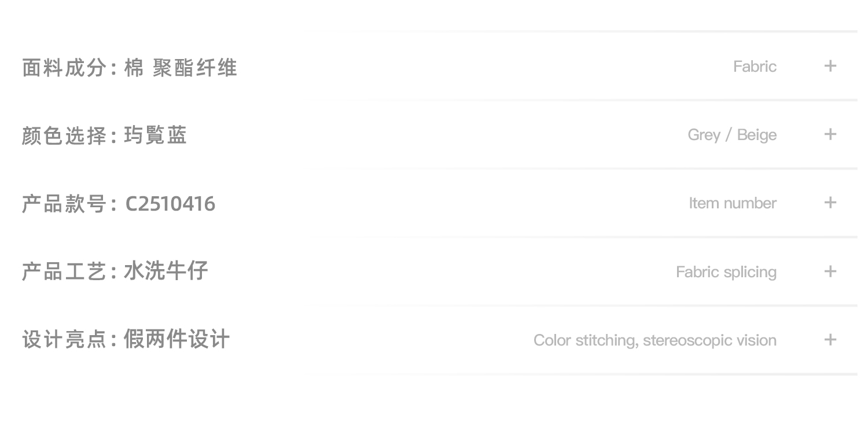Select the 玙覧蓝 color value
The image size is (868, 426).
155,136
